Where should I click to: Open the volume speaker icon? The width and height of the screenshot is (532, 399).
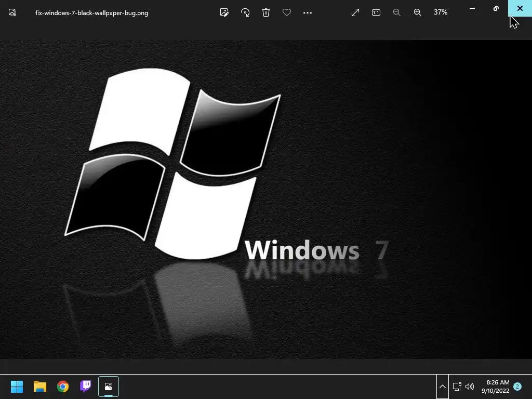point(470,387)
